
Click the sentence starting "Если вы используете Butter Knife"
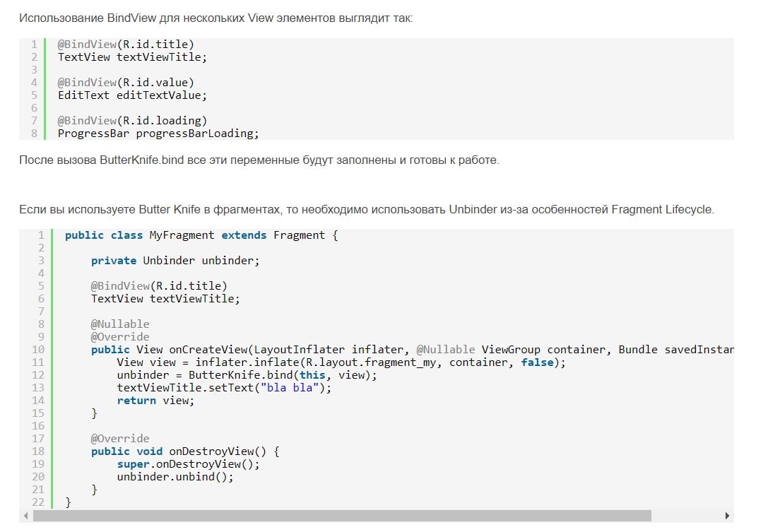point(367,210)
